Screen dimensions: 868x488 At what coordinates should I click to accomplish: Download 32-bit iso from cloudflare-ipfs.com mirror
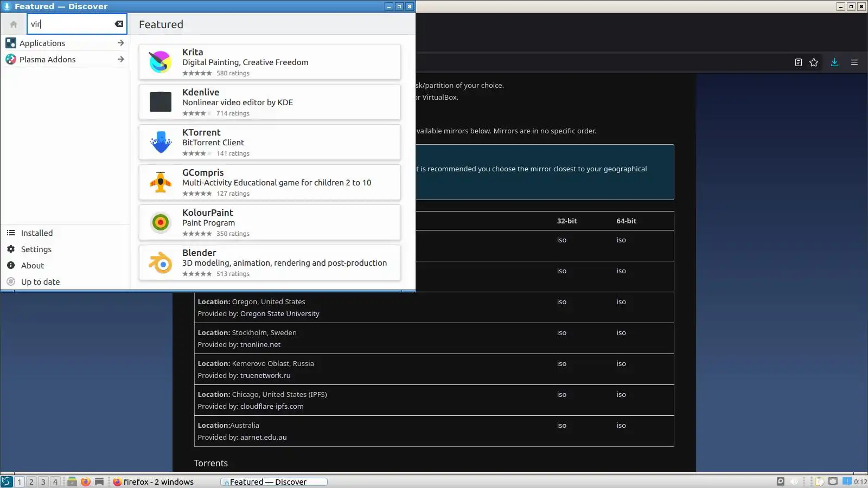click(x=561, y=395)
